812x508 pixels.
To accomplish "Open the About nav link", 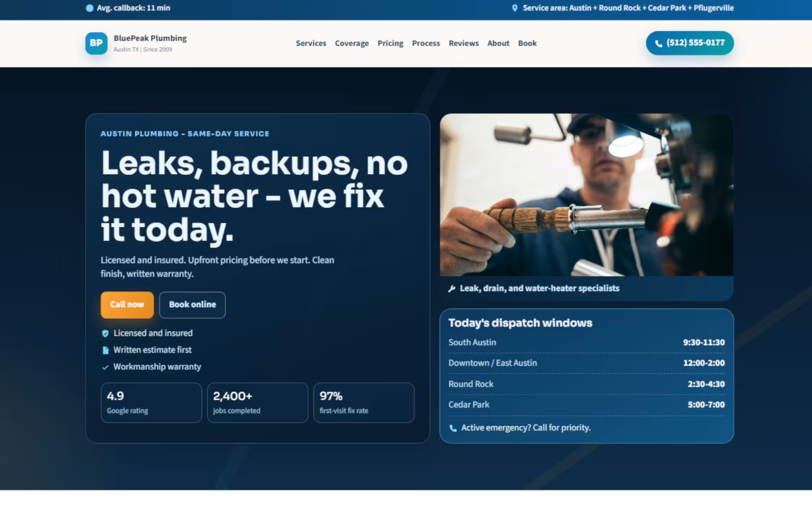I will [x=498, y=43].
